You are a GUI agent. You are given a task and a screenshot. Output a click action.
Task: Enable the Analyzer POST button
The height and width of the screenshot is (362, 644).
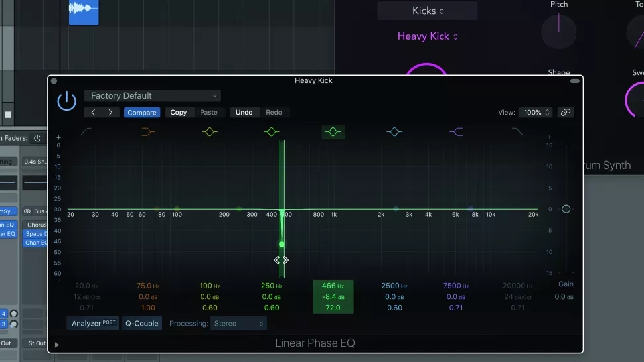pos(94,324)
